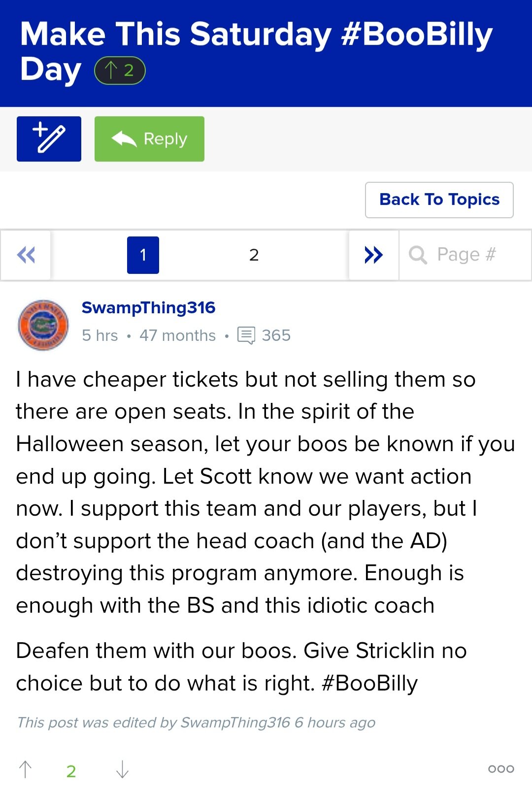This screenshot has width=532, height=791.
Task: Click the 5 hrs post timestamp
Action: (100, 335)
